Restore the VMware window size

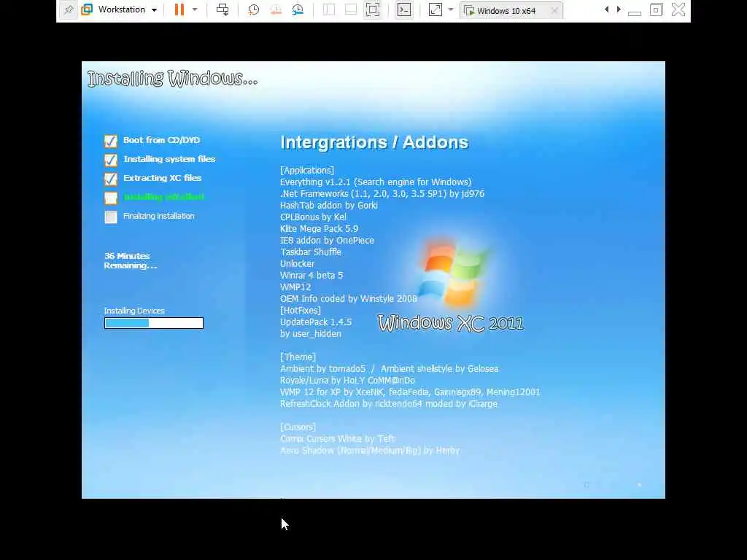[x=656, y=9]
